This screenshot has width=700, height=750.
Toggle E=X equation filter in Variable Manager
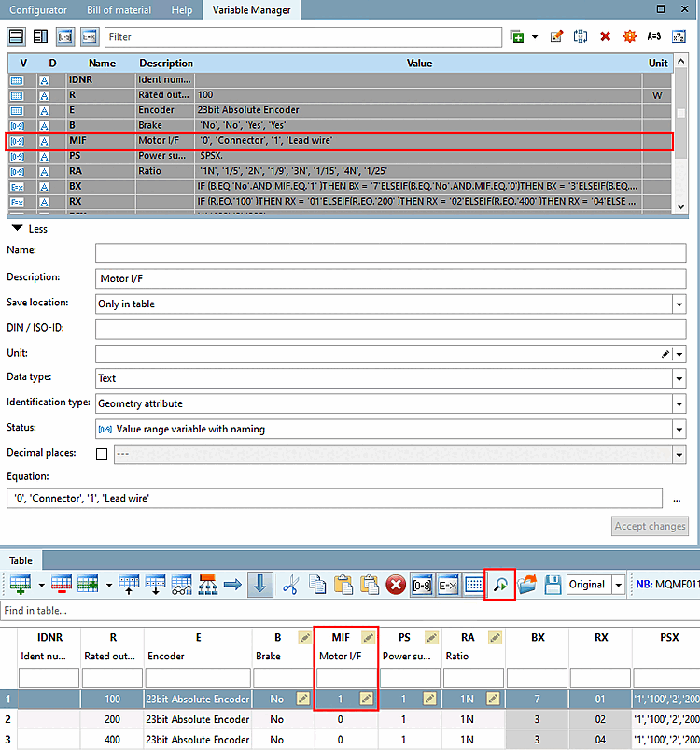coord(90,36)
